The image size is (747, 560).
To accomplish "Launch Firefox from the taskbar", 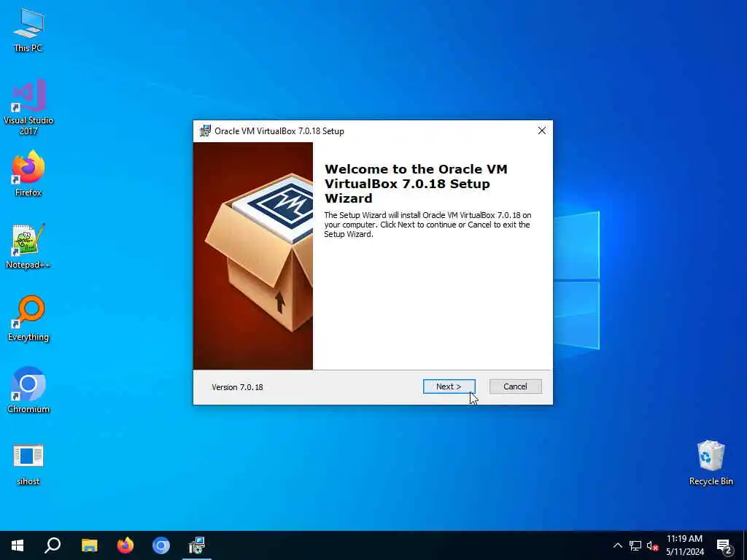I will tap(125, 545).
